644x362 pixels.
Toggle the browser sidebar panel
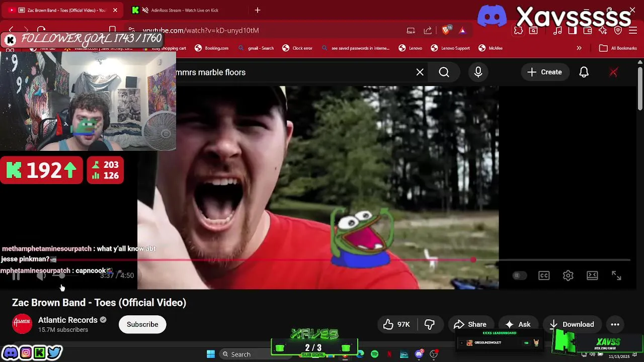(572, 31)
